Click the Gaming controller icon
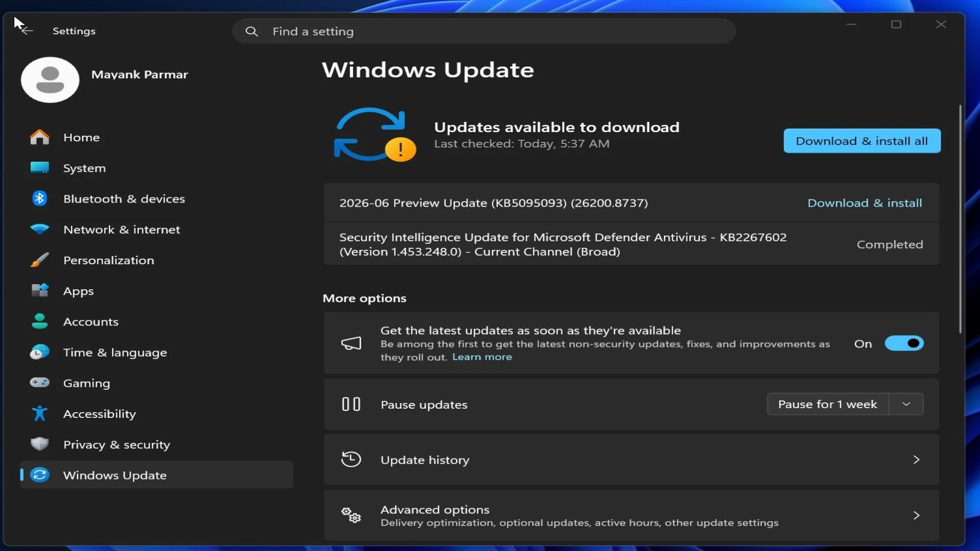This screenshot has height=551, width=980. [40, 383]
